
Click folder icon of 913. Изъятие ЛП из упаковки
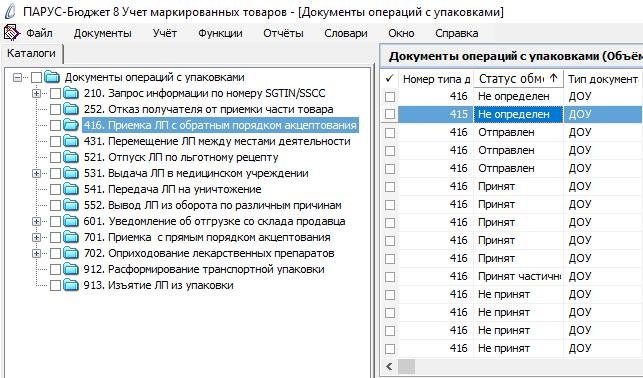71,285
